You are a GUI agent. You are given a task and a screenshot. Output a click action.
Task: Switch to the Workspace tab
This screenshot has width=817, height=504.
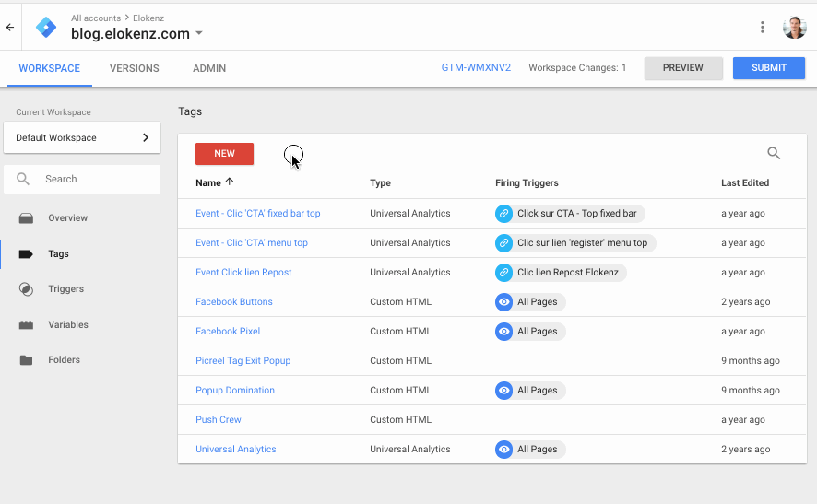pyautogui.click(x=50, y=68)
